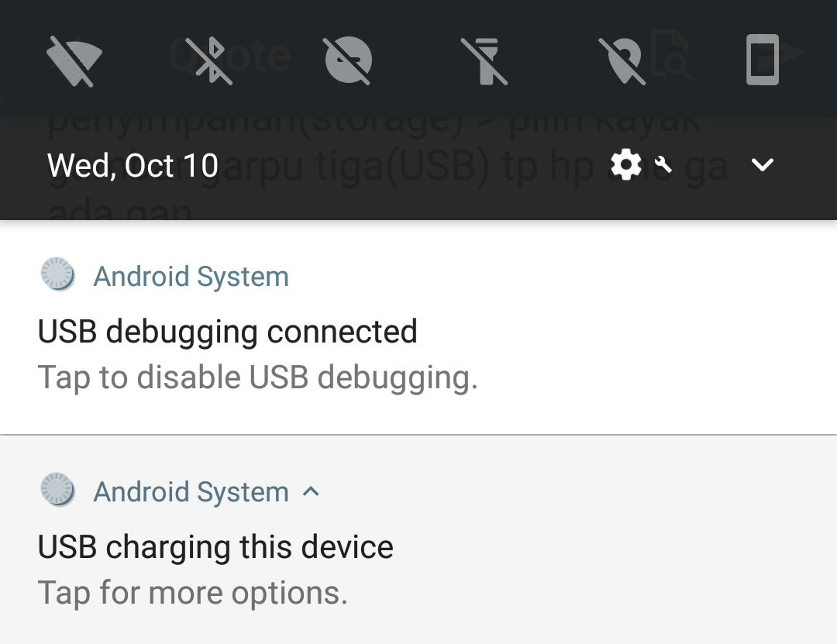Open settings via the gear icon
Screen dimensions: 837x644
(625, 164)
